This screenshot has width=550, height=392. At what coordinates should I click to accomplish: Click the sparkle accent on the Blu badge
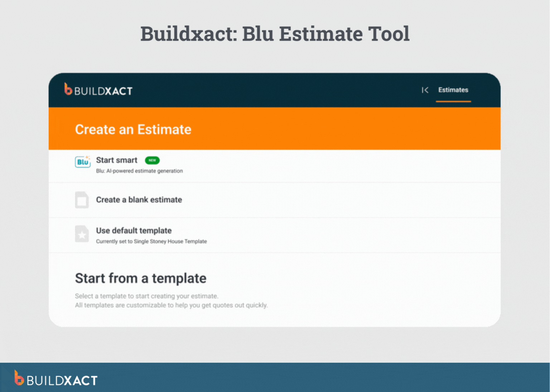(x=87, y=158)
